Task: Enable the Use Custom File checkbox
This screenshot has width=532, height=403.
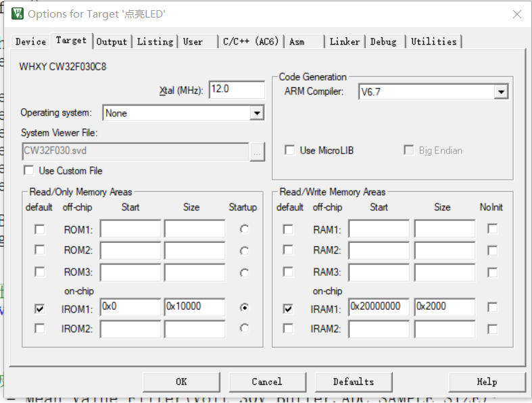Action: tap(29, 170)
